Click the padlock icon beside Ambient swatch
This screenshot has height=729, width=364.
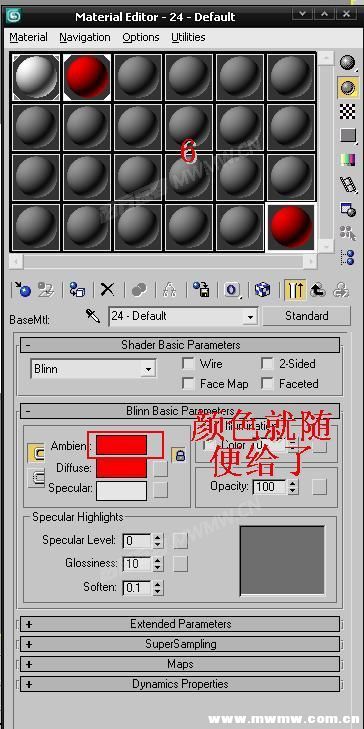coord(179,455)
